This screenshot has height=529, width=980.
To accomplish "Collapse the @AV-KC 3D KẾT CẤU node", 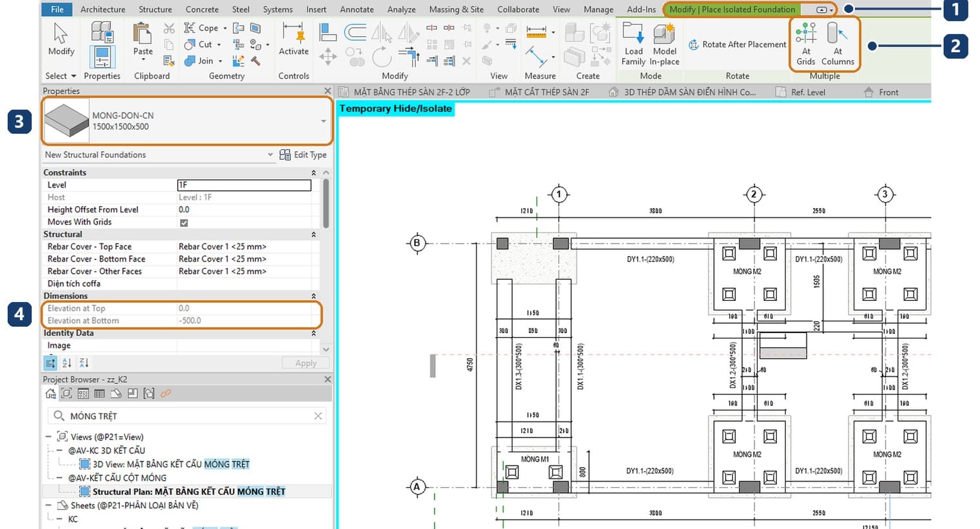I will [x=60, y=450].
